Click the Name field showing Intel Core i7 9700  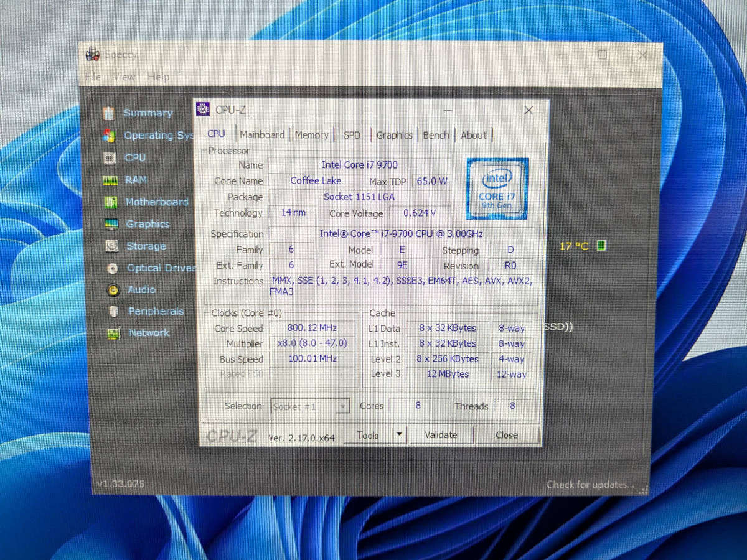point(360,165)
